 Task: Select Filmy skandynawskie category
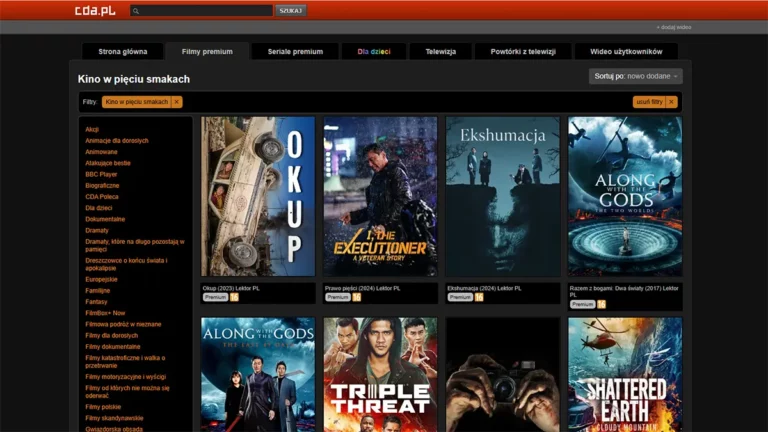click(x=114, y=418)
